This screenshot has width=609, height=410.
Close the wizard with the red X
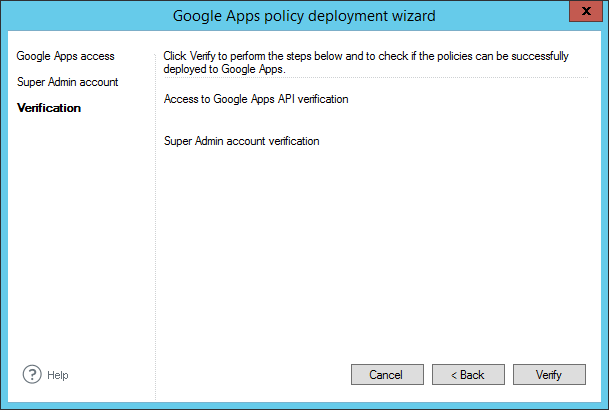tap(586, 11)
